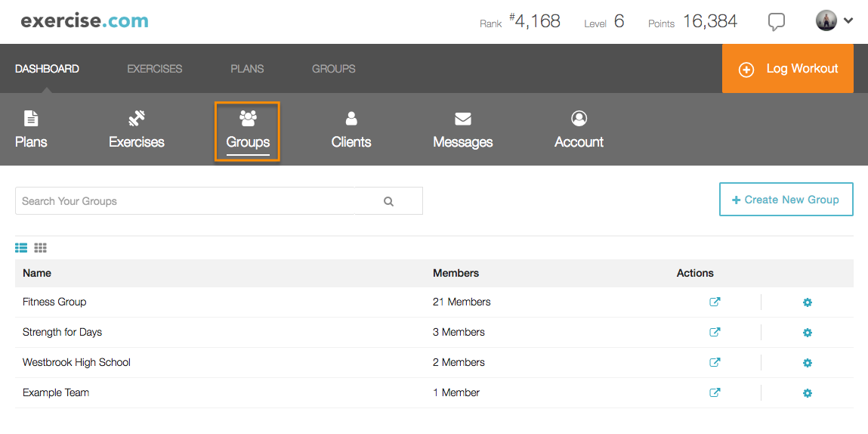Viewport: 868px width, 434px height.
Task: Expand the profile dropdown chevron
Action: (x=848, y=21)
